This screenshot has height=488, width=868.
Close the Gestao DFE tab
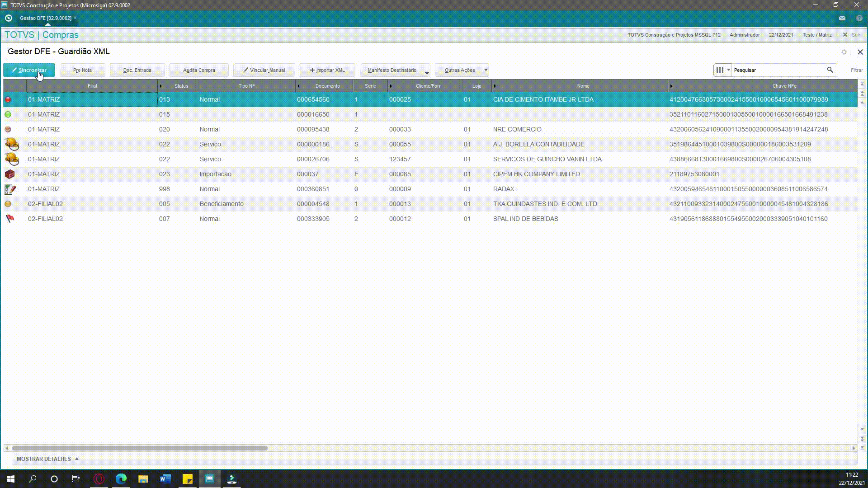(75, 18)
